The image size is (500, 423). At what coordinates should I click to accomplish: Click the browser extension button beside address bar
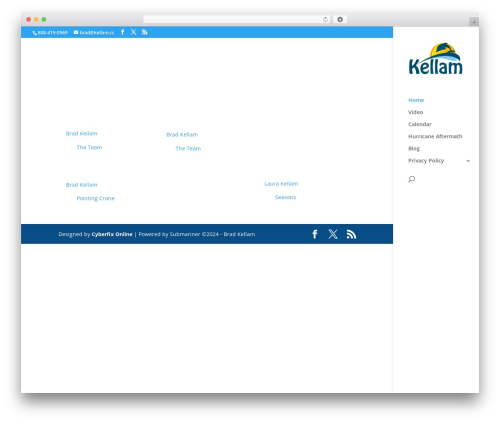click(340, 19)
